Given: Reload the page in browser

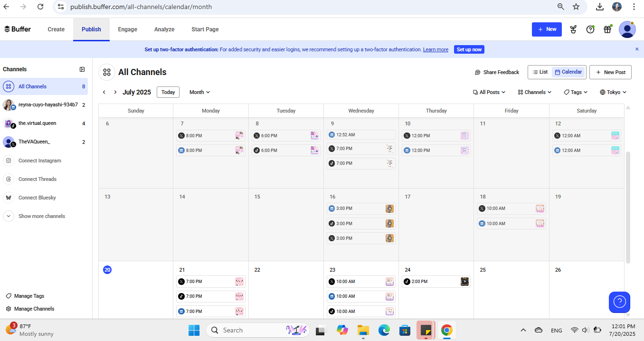Looking at the screenshot, I should pyautogui.click(x=40, y=7).
